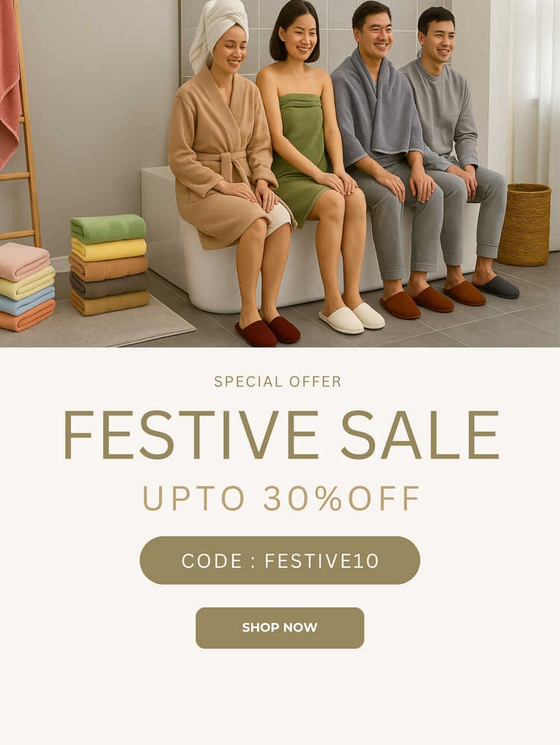Select the CODE : FESTIVE10 coupon pill
560x745 pixels.
click(280, 560)
